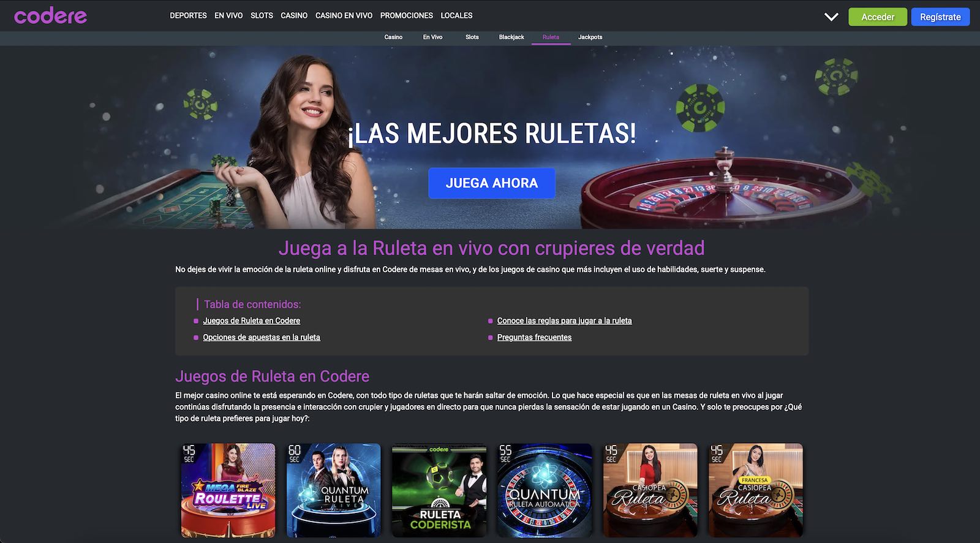Viewport: 980px width, 543px height.
Task: Open the Mega Fire Blaze Roulette Live game
Action: (x=228, y=490)
